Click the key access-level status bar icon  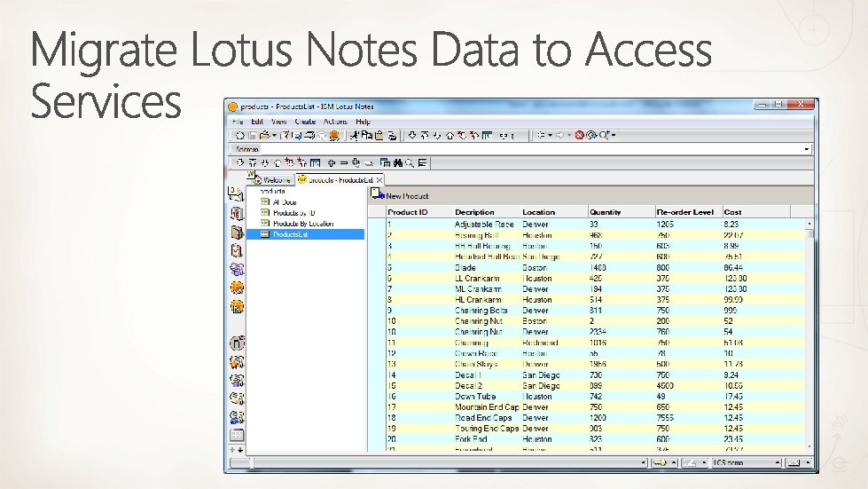[x=660, y=462]
